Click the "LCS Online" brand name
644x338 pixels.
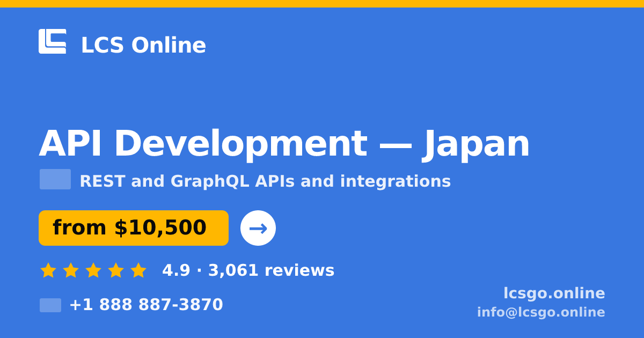tap(143, 45)
